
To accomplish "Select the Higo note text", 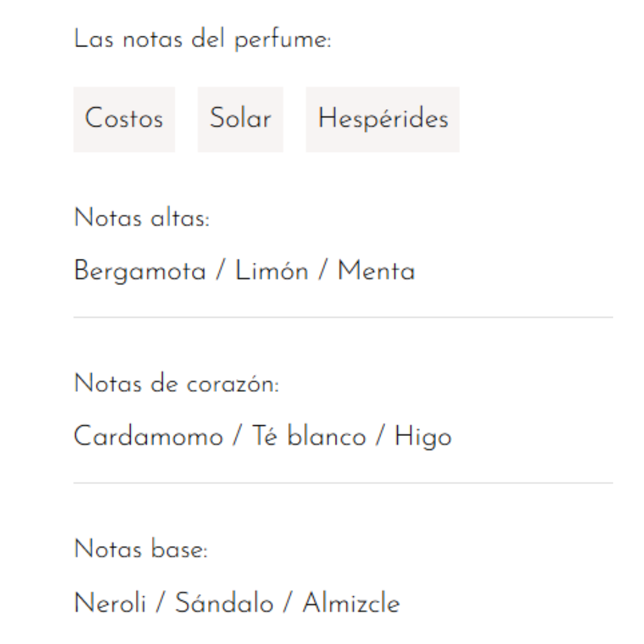I will point(423,438).
